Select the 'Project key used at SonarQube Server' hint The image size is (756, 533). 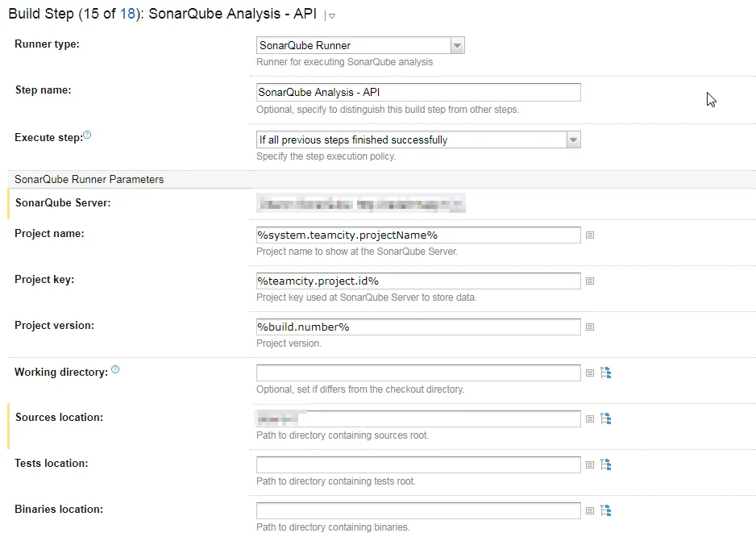click(367, 298)
